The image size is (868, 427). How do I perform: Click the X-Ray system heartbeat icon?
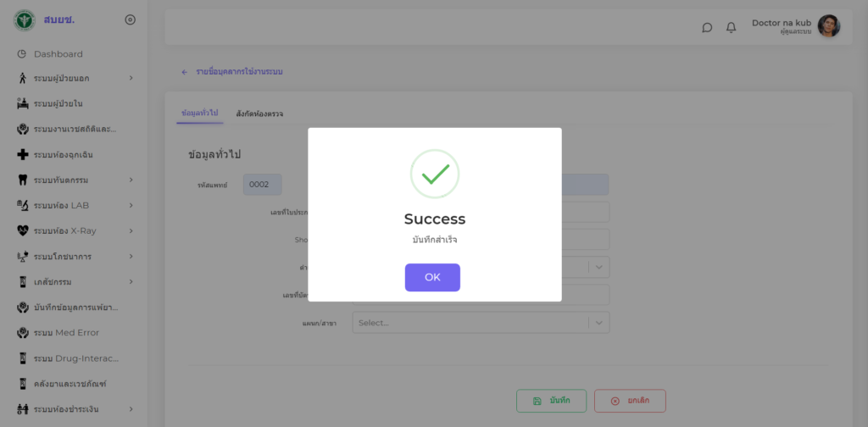22,230
